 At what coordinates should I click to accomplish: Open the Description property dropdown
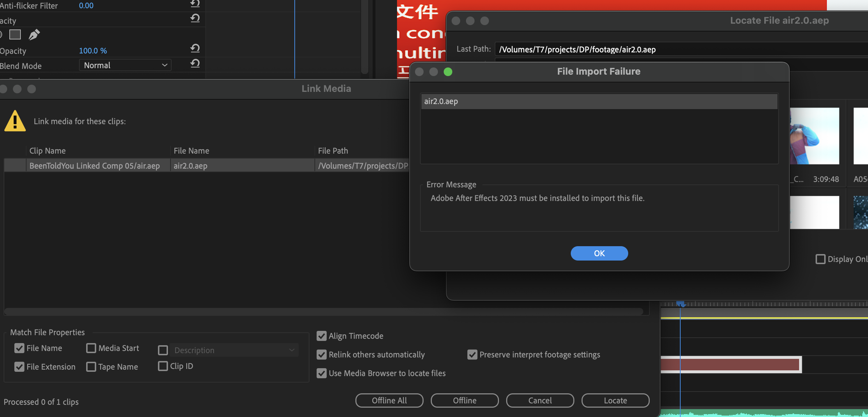233,350
